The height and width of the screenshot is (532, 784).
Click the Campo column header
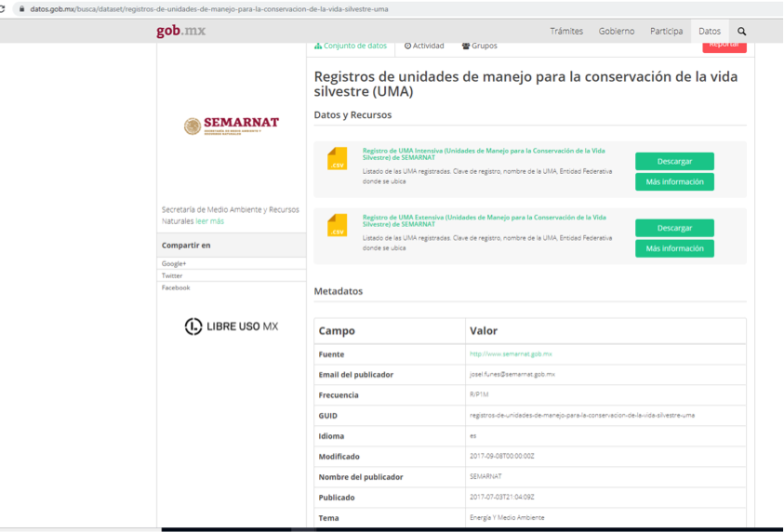click(x=337, y=330)
